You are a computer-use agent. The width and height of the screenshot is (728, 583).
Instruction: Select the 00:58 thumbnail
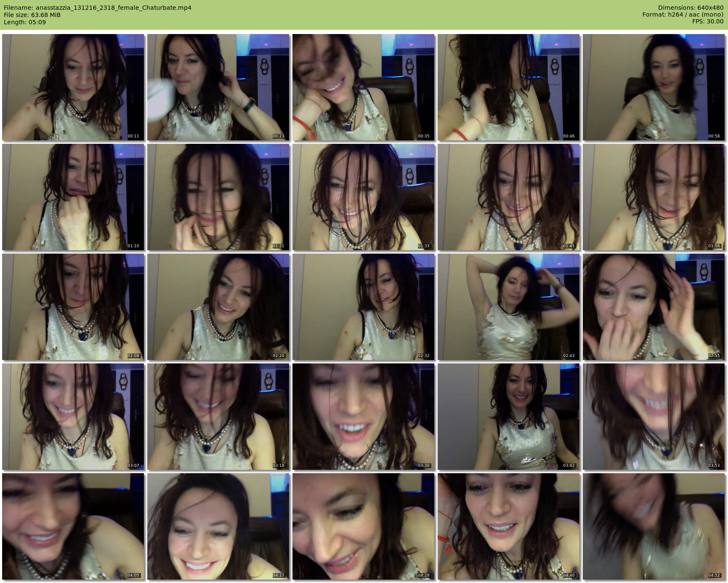654,87
